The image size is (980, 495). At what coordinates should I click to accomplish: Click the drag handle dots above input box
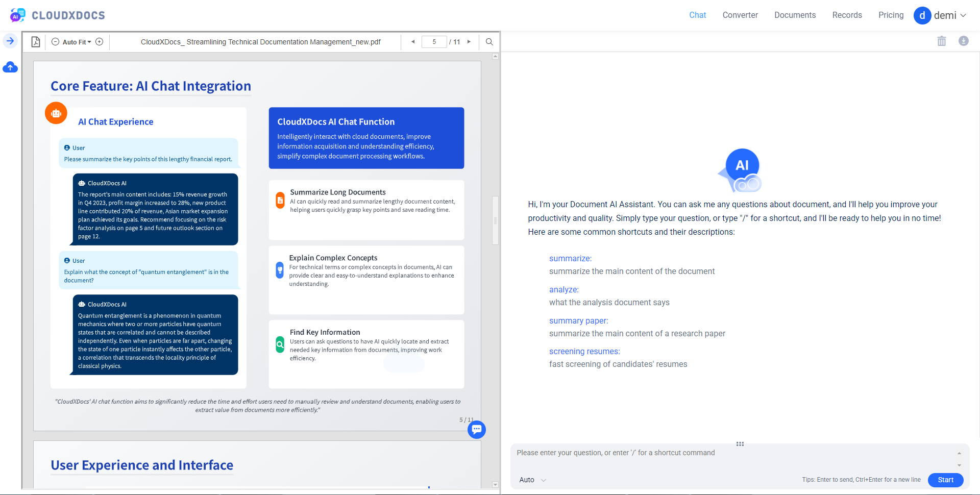tap(740, 444)
